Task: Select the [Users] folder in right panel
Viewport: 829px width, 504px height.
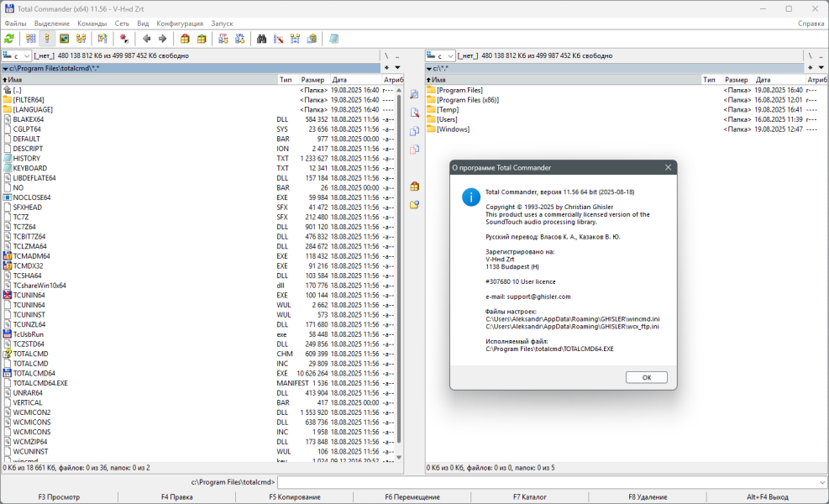Action: (x=447, y=119)
